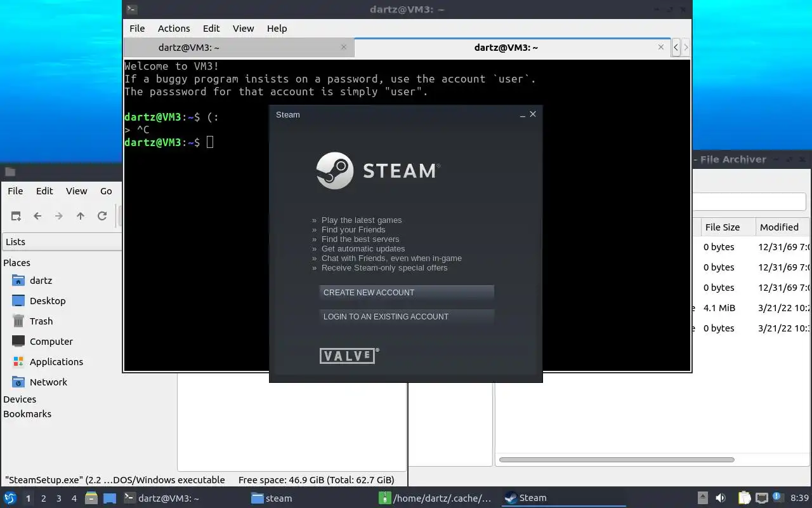This screenshot has width=812, height=508.
Task: Click the terminal prompt cursor line
Action: click(x=169, y=142)
